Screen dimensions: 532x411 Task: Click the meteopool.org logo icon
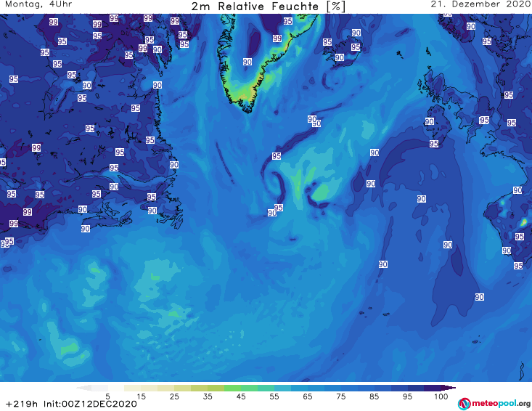pyautogui.click(x=464, y=404)
